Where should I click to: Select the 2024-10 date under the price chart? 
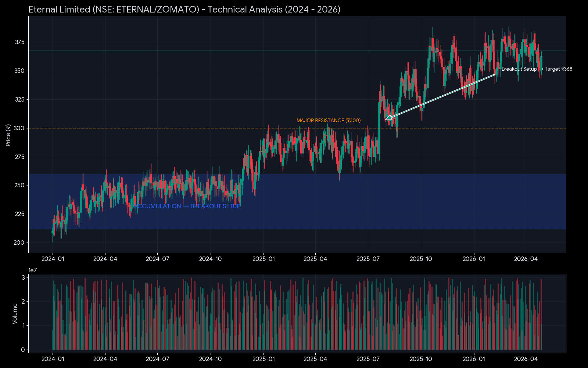pyautogui.click(x=211, y=259)
